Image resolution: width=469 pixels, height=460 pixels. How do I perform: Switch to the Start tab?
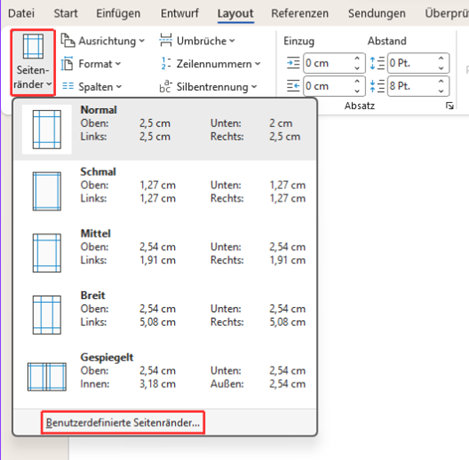(x=66, y=13)
